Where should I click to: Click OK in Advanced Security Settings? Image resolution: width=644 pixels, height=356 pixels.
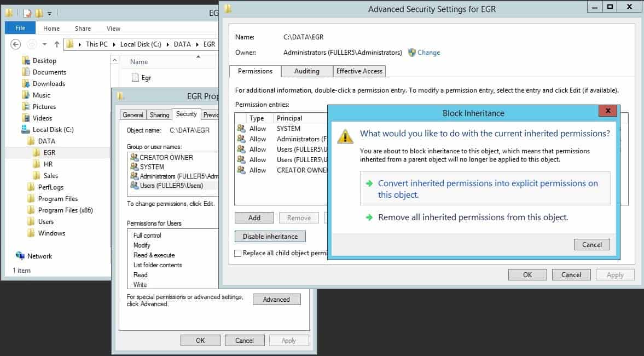pos(527,274)
